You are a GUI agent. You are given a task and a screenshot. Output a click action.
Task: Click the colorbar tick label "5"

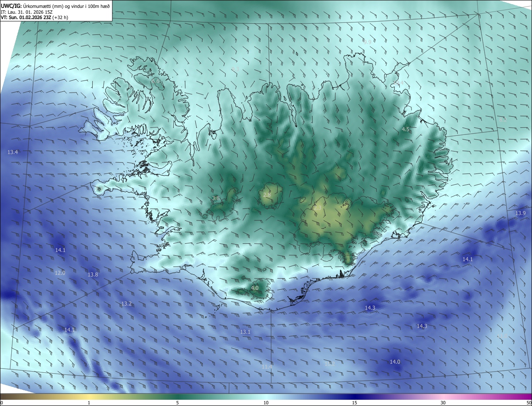click(x=177, y=403)
